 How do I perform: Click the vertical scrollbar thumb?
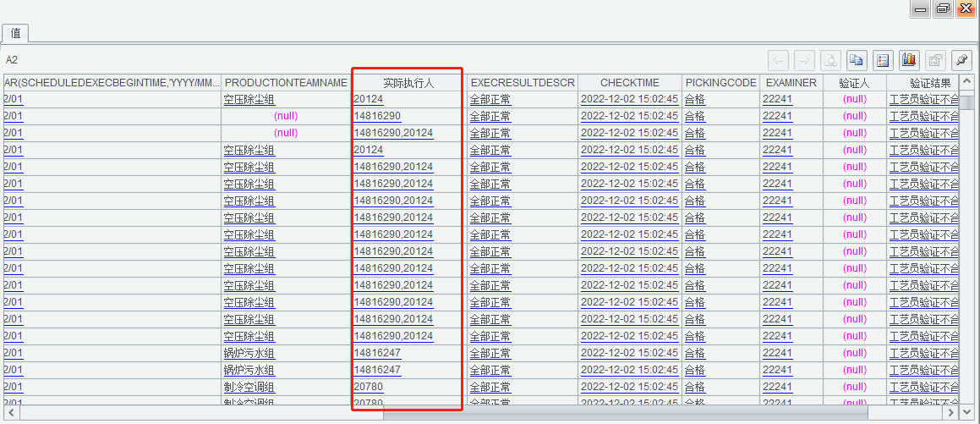pyautogui.click(x=966, y=101)
